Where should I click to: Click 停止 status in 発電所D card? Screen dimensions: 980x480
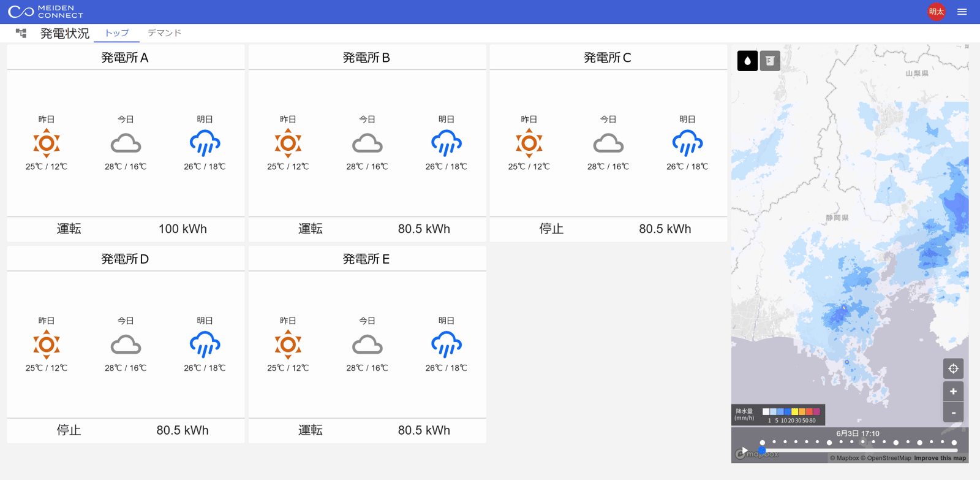pos(69,430)
